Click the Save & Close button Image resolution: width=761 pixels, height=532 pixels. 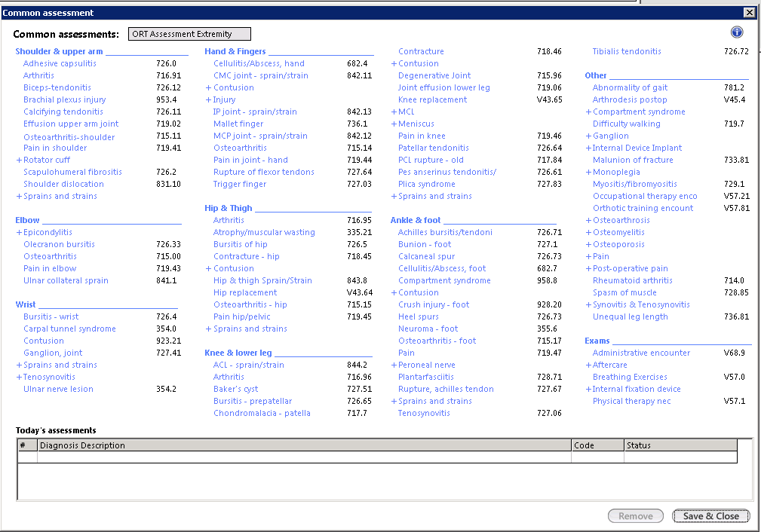(x=710, y=516)
